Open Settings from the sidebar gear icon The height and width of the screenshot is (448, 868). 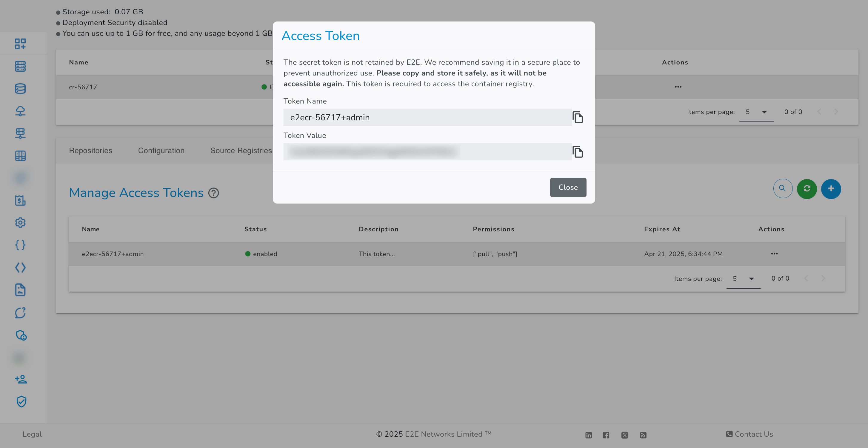(x=20, y=223)
